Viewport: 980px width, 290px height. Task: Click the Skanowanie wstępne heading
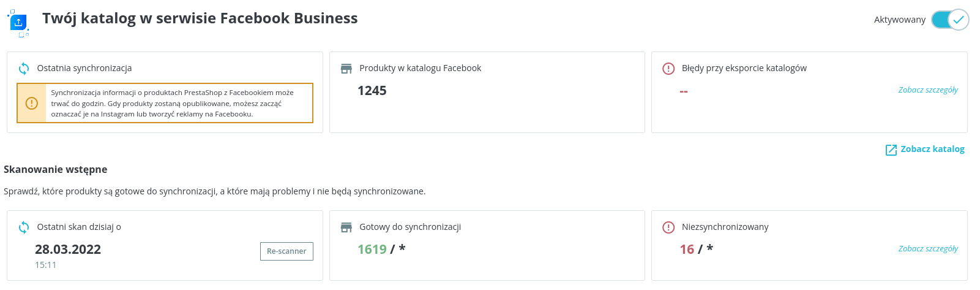tap(56, 169)
